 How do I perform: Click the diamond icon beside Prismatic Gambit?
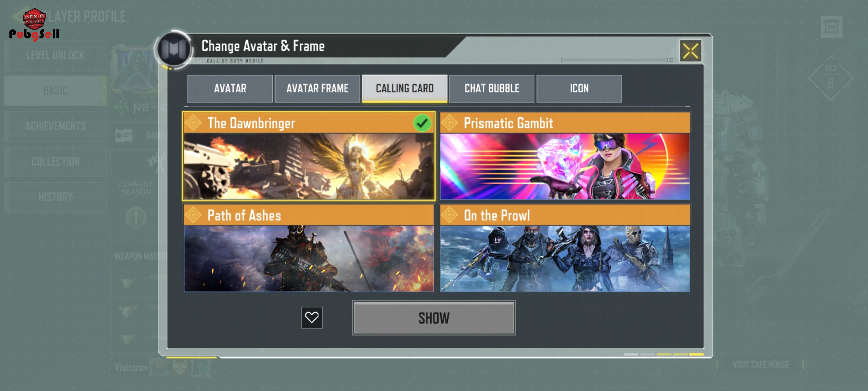point(450,123)
